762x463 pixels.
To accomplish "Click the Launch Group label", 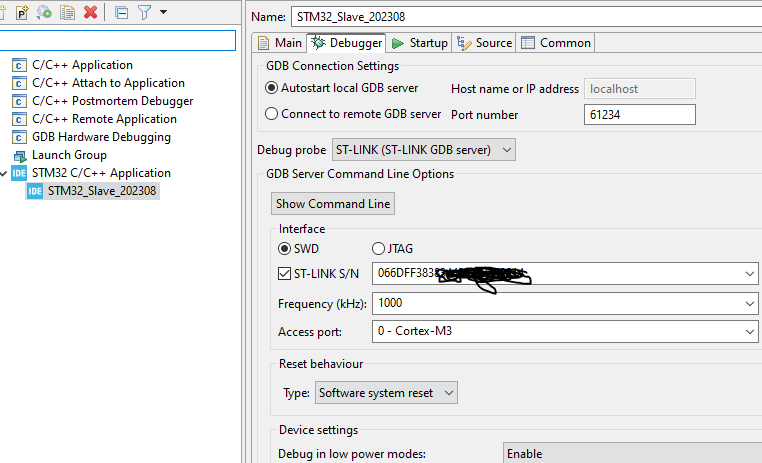I will [69, 155].
